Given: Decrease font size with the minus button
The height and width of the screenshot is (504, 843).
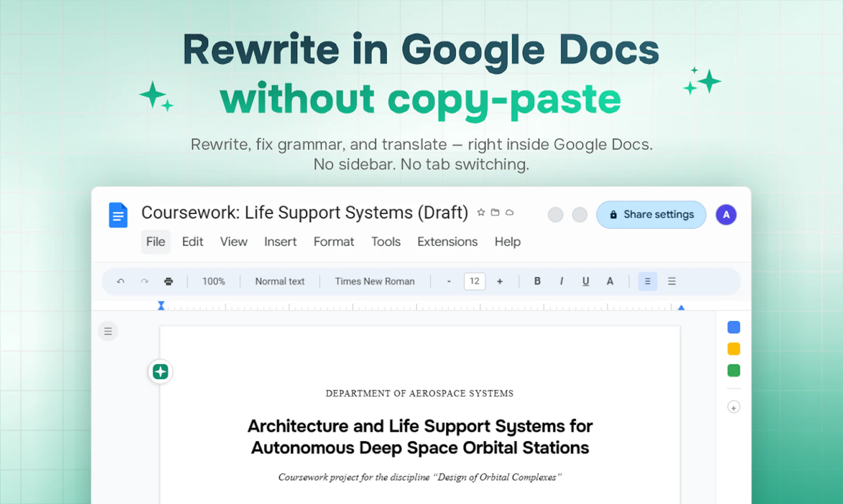Looking at the screenshot, I should 449,281.
